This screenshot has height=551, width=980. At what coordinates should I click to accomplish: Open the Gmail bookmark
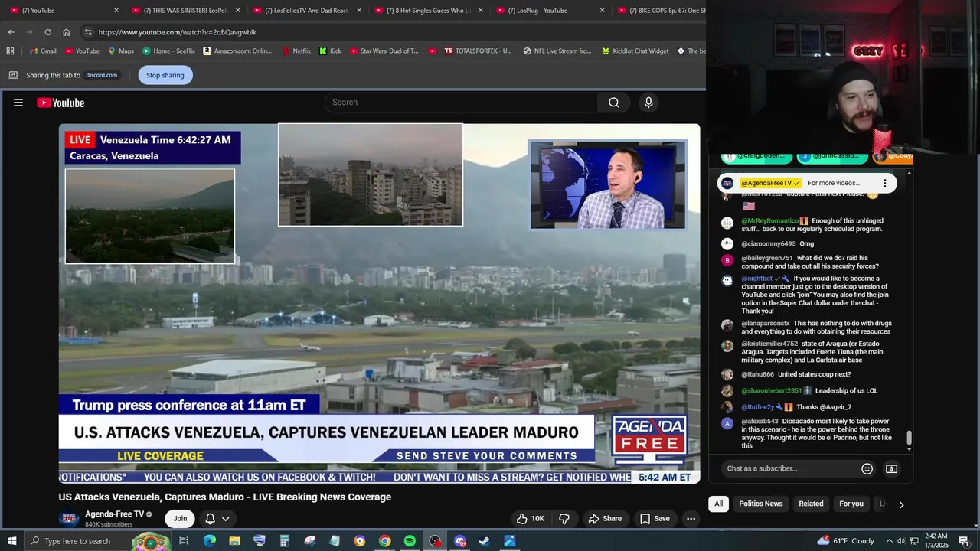pyautogui.click(x=43, y=51)
